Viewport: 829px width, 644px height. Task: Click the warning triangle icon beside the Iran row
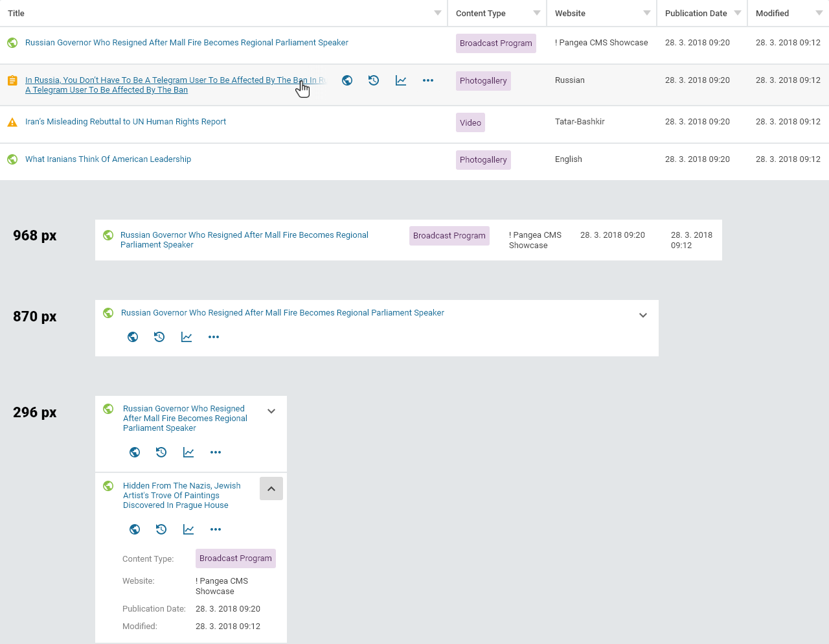pyautogui.click(x=12, y=122)
